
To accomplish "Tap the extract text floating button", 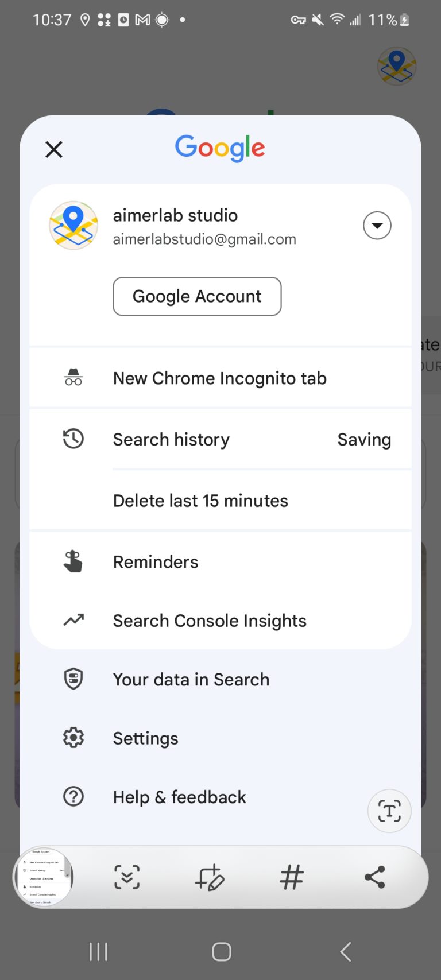I will tap(389, 811).
